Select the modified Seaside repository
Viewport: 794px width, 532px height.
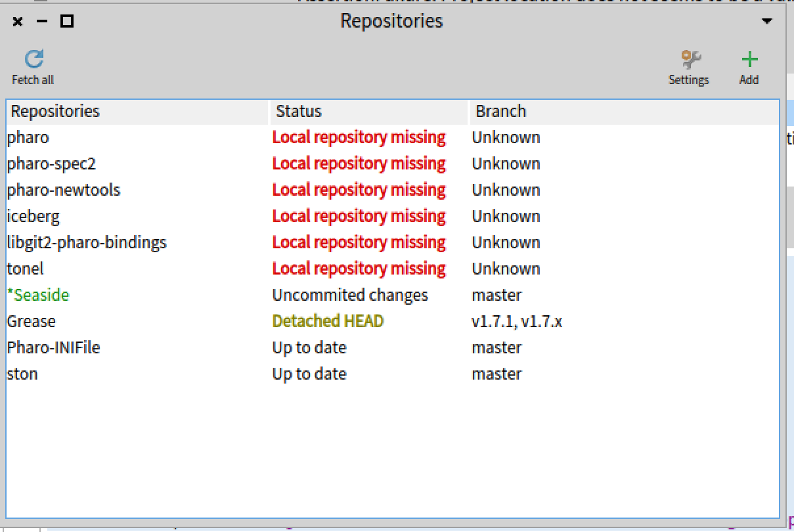38,296
